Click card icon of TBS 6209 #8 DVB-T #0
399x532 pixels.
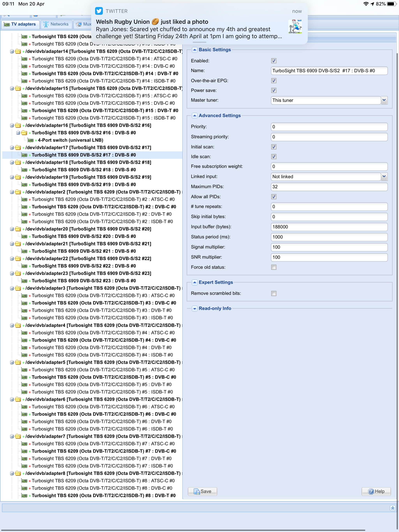[24, 495]
